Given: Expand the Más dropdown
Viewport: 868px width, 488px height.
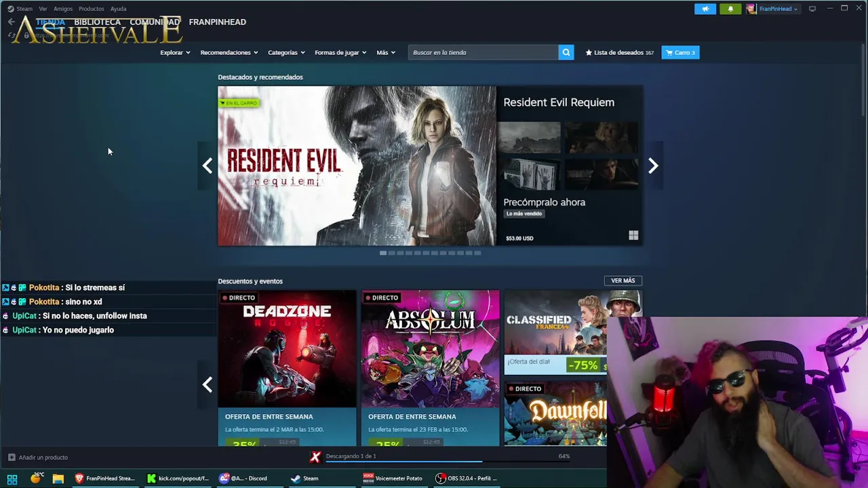Looking at the screenshot, I should (x=386, y=52).
